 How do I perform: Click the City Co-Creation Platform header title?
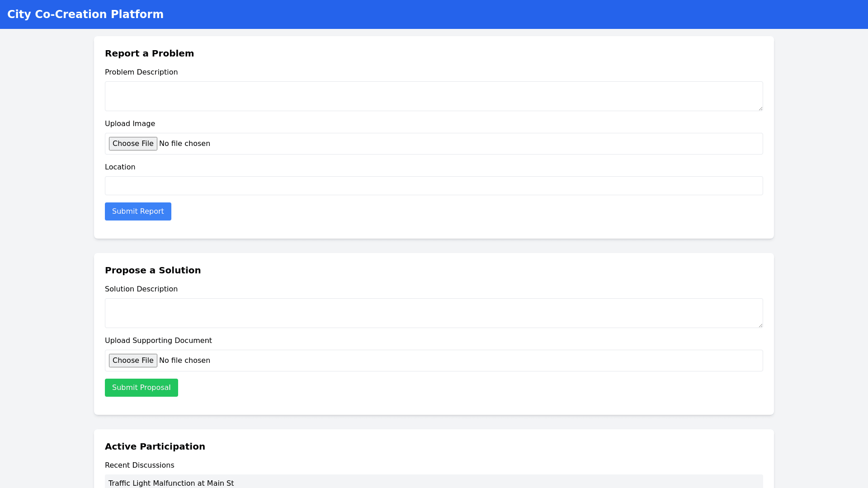click(85, 14)
